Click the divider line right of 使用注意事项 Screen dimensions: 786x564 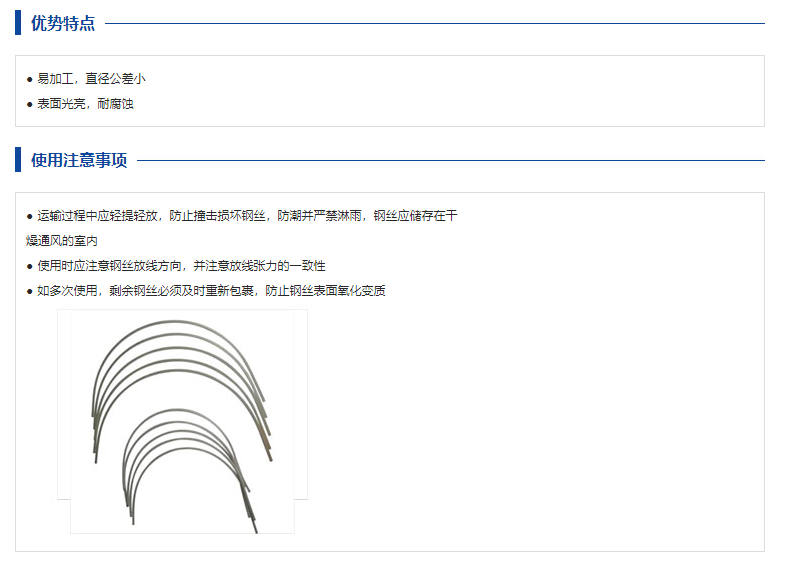pos(450,160)
